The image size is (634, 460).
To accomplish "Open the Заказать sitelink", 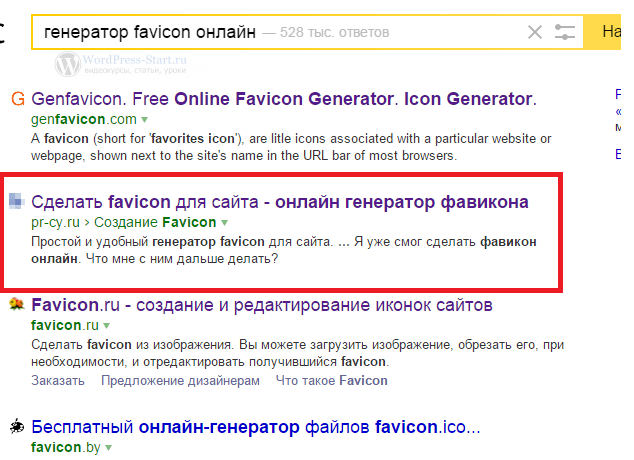I will 58,381.
